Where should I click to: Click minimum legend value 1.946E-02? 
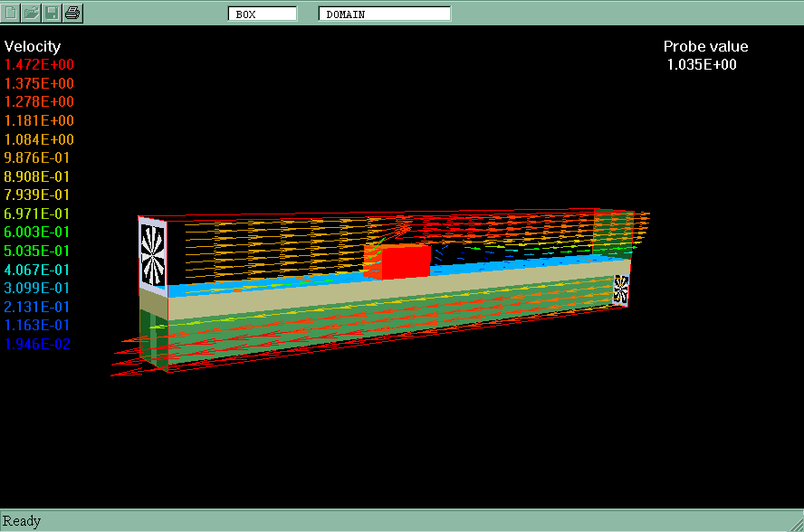[38, 344]
